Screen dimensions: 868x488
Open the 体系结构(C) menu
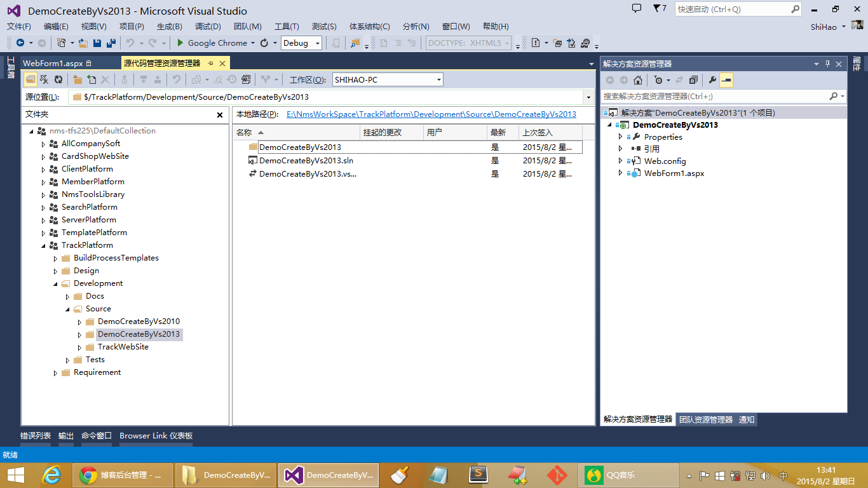(370, 26)
